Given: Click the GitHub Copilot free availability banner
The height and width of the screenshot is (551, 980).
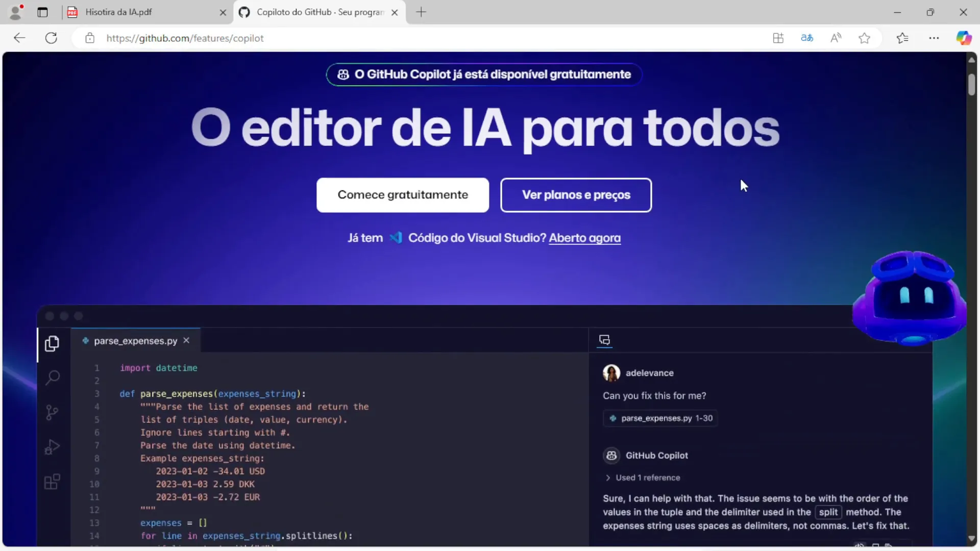Looking at the screenshot, I should point(484,74).
